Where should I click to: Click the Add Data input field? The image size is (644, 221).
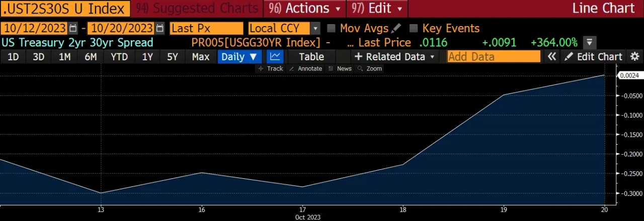point(494,57)
